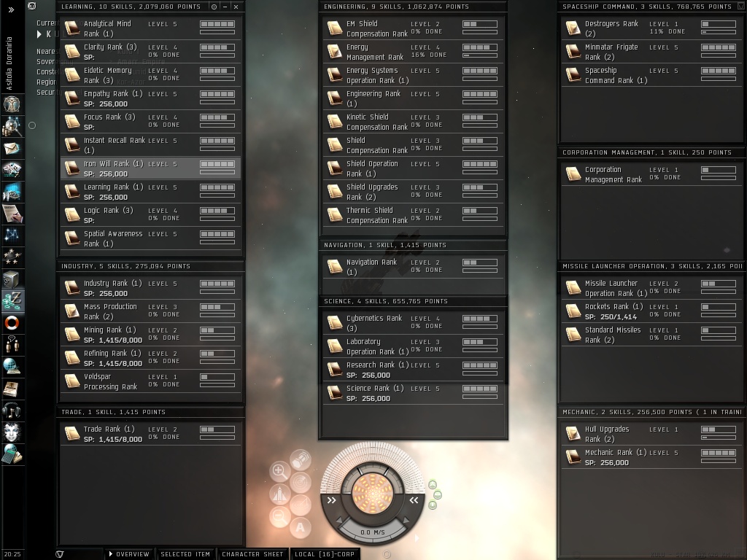Open the star map constellation icon

(x=12, y=235)
